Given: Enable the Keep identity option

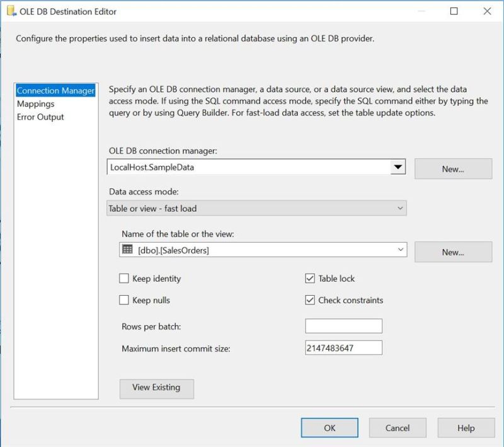Looking at the screenshot, I should pos(124,277).
